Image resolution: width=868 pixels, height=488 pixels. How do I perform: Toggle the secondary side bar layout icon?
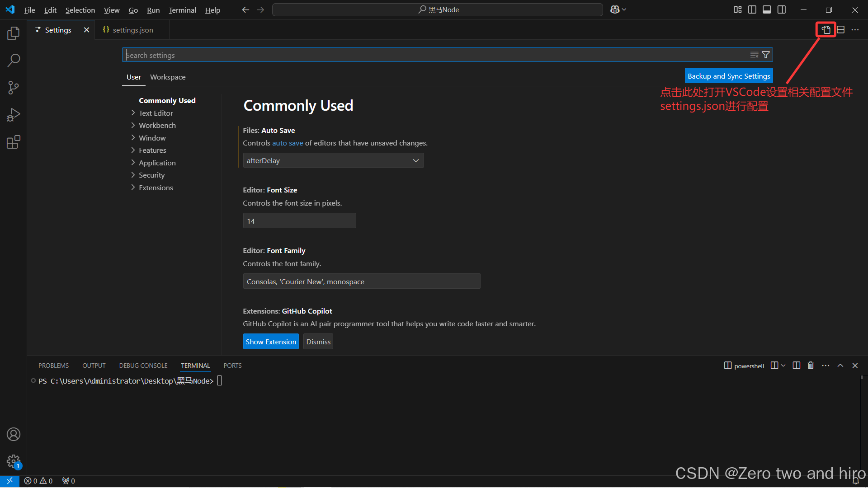(x=782, y=9)
